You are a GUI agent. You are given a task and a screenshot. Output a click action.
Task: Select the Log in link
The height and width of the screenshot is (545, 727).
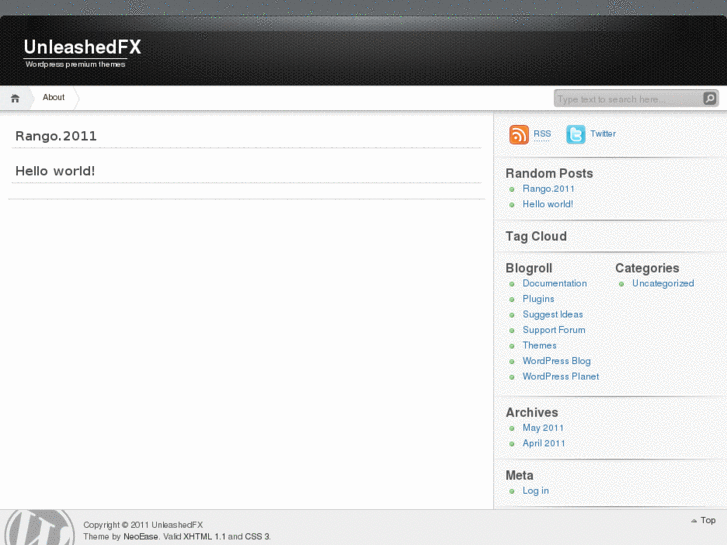point(536,491)
